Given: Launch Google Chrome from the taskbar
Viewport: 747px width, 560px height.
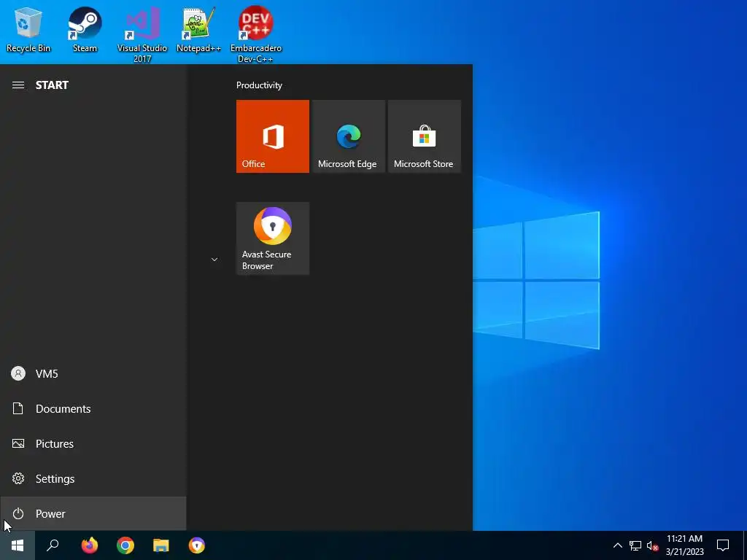Looking at the screenshot, I should pyautogui.click(x=125, y=545).
